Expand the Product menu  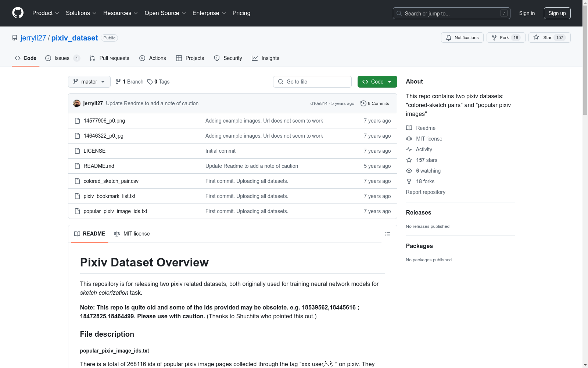pyautogui.click(x=46, y=13)
